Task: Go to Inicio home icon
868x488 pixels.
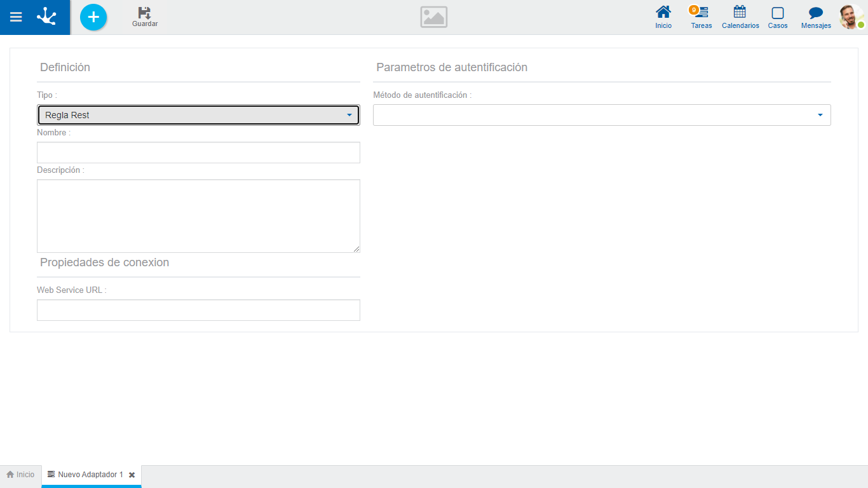Action: click(663, 17)
